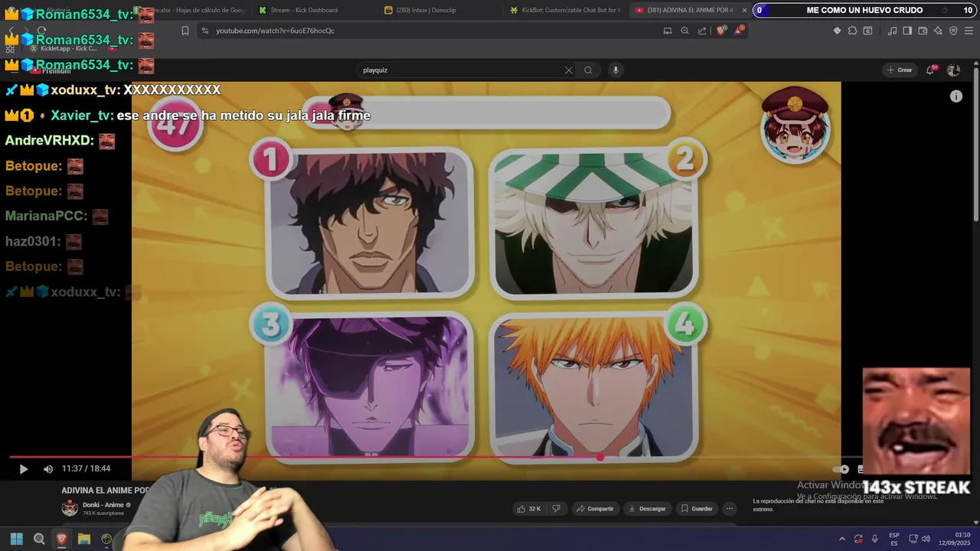Viewport: 980px width, 551px height.
Task: Click the taskbar microphone tray icon
Action: tap(874, 539)
